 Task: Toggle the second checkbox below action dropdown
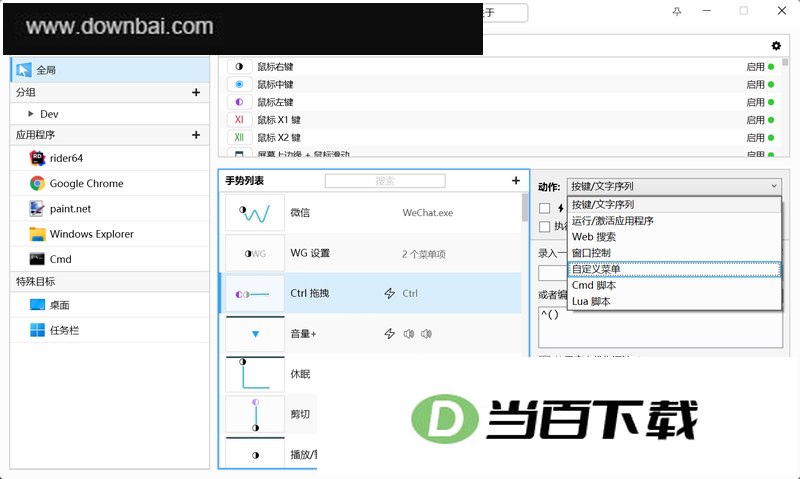545,226
